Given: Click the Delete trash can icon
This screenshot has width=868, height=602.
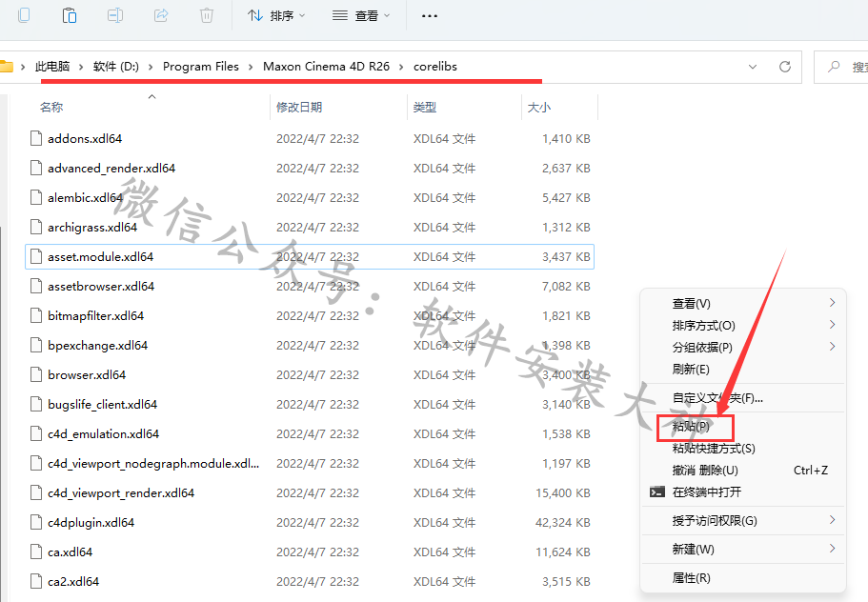Looking at the screenshot, I should pyautogui.click(x=207, y=15).
